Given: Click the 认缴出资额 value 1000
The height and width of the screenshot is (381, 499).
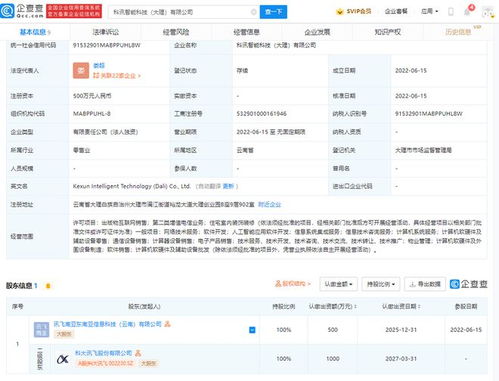Looking at the screenshot, I should pos(333,359).
